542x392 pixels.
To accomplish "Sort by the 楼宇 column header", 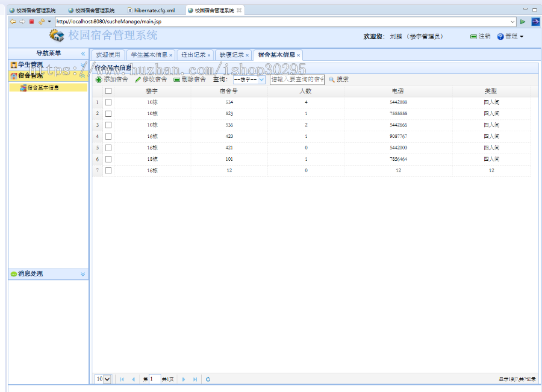I will [x=152, y=92].
